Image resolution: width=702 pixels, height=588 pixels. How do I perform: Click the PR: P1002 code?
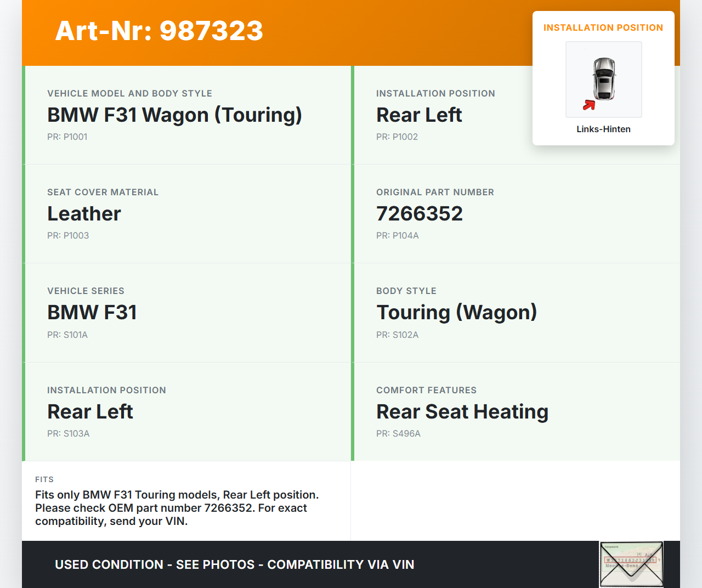397,137
